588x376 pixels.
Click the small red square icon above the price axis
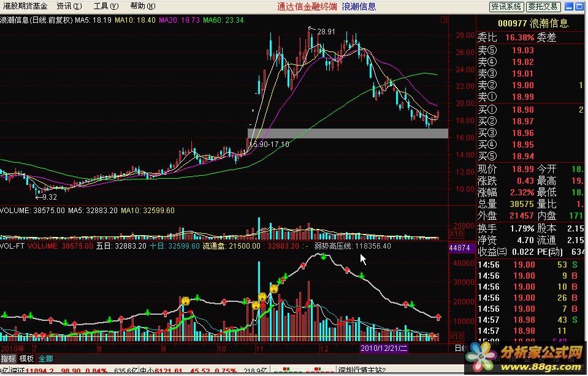(444, 20)
